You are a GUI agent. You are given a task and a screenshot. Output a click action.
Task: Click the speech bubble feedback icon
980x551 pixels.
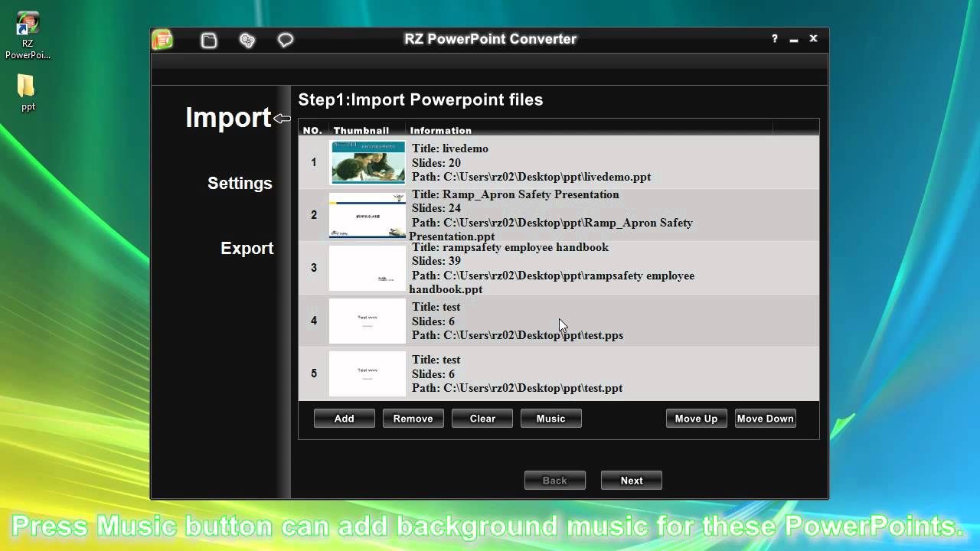tap(286, 41)
